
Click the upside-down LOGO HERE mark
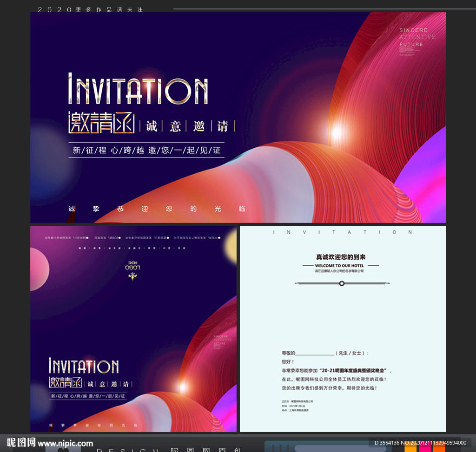coord(133,265)
